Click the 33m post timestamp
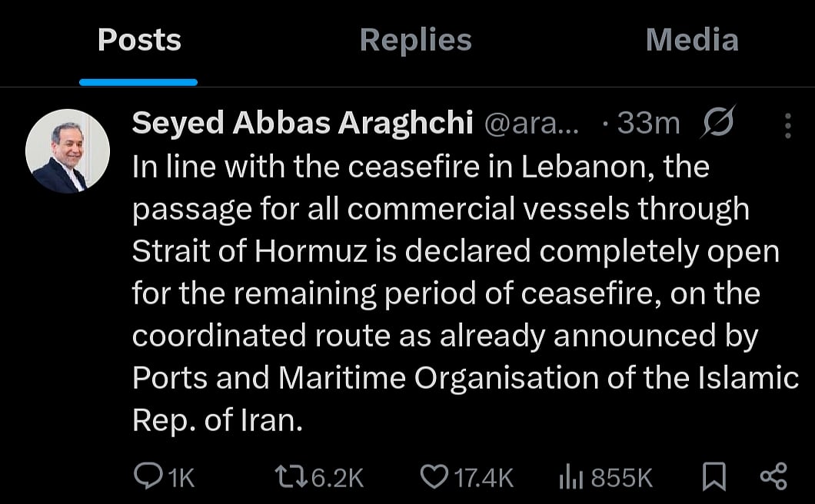 [647, 123]
